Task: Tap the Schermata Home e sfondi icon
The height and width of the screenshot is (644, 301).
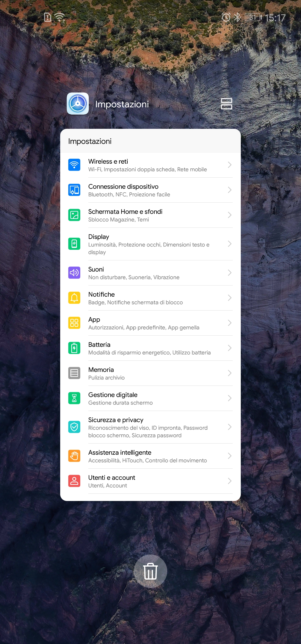Action: pos(74,215)
